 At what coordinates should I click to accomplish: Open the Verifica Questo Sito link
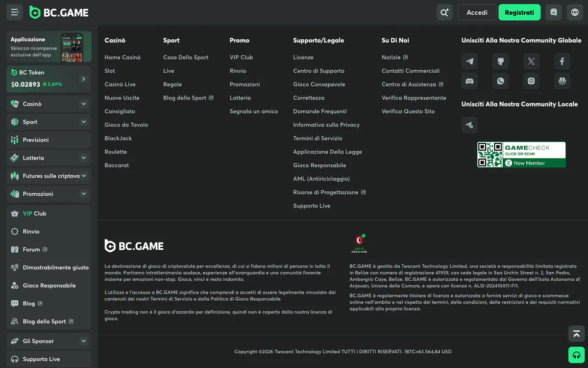coord(408,111)
